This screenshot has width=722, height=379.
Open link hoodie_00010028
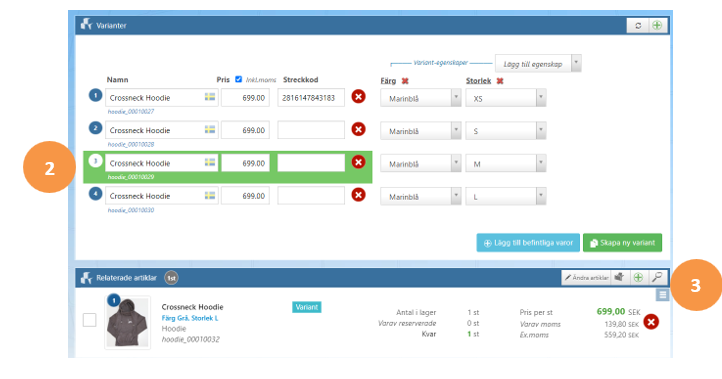pos(131,144)
